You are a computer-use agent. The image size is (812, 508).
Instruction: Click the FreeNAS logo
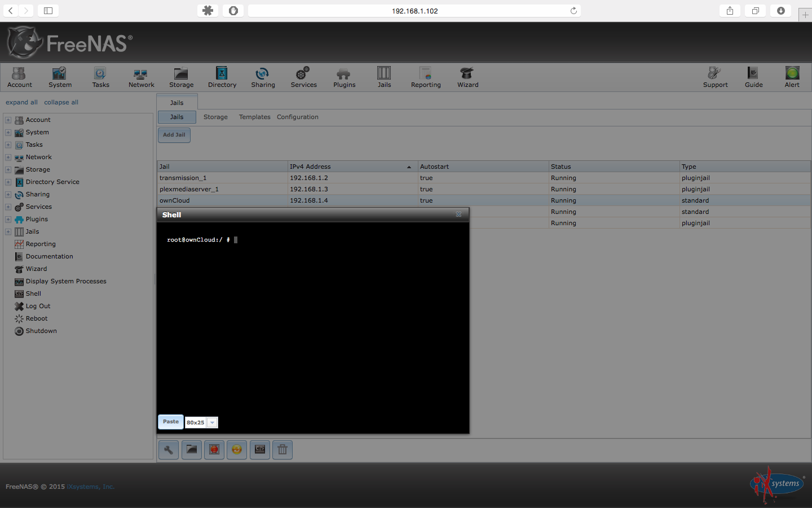(x=70, y=42)
